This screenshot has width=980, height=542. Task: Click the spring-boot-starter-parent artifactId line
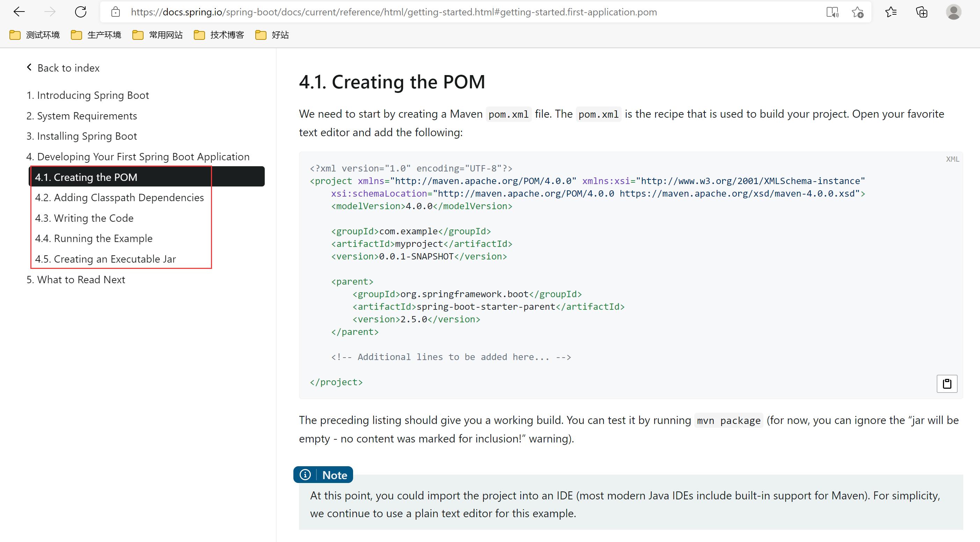[x=489, y=307]
